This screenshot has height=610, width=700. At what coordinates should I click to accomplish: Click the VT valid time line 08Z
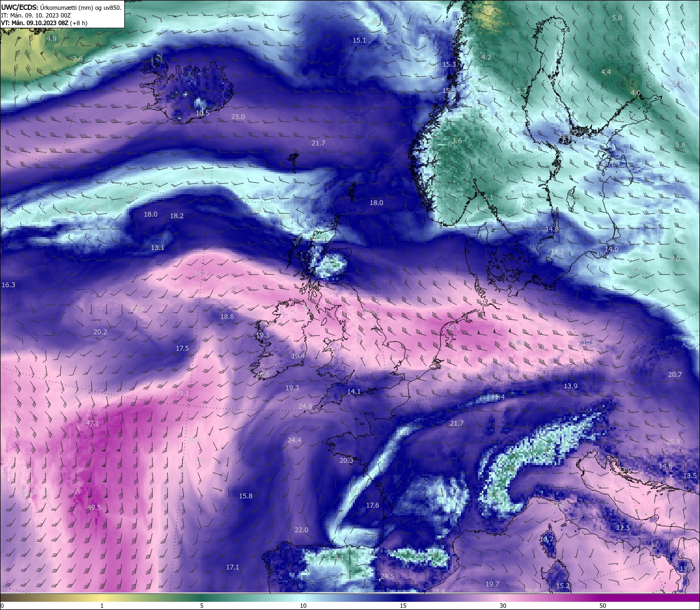tap(44, 23)
